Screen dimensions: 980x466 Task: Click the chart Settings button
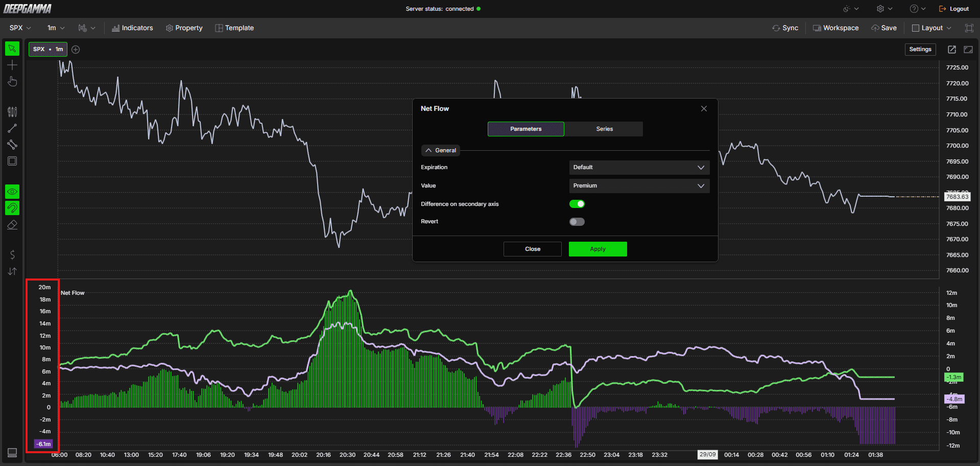point(920,50)
